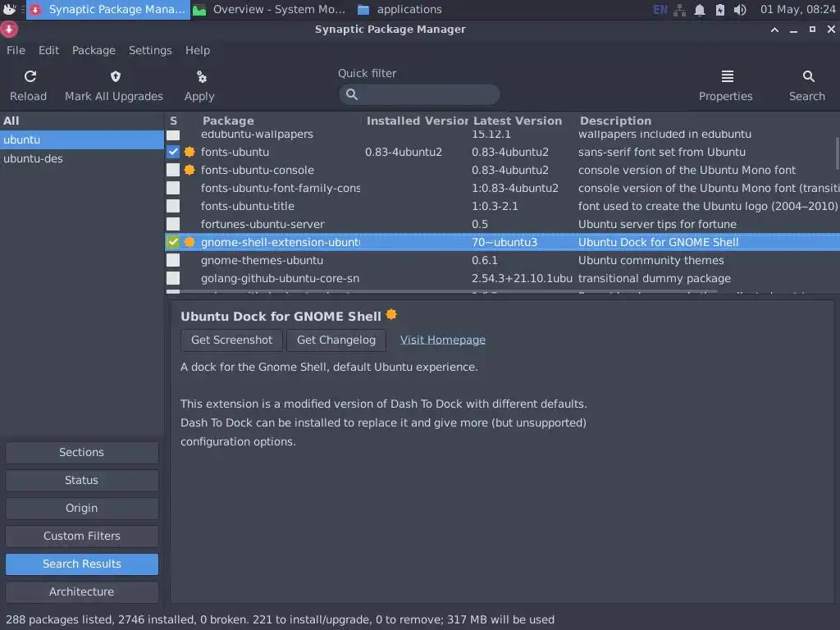Viewport: 840px width, 630px height.
Task: Click the Mark All Upgrades shield icon
Action: click(115, 76)
